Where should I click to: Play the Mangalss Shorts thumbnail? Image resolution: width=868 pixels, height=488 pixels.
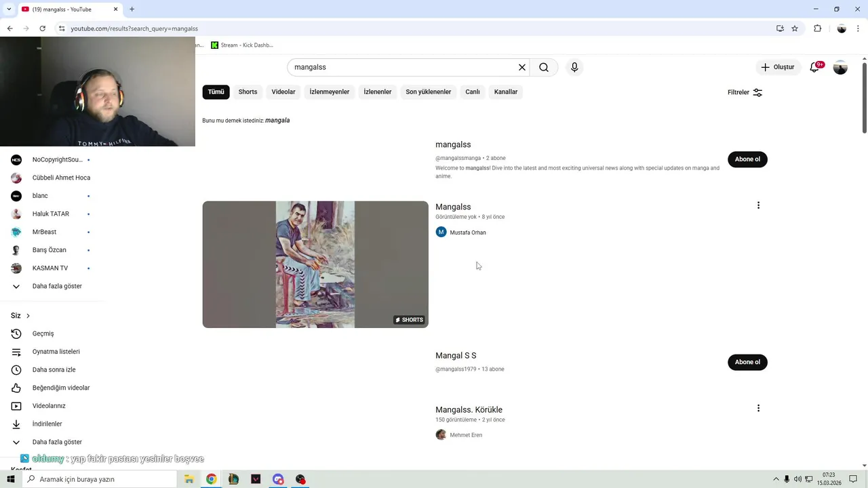(315, 264)
